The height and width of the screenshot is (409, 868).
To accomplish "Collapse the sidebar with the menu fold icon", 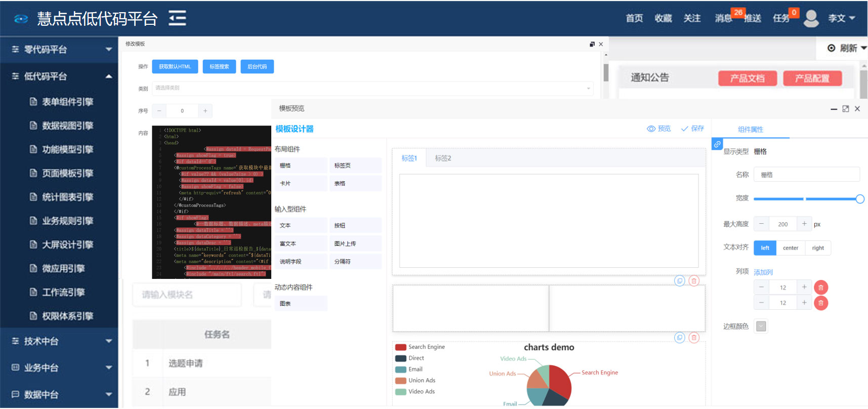I will [177, 18].
